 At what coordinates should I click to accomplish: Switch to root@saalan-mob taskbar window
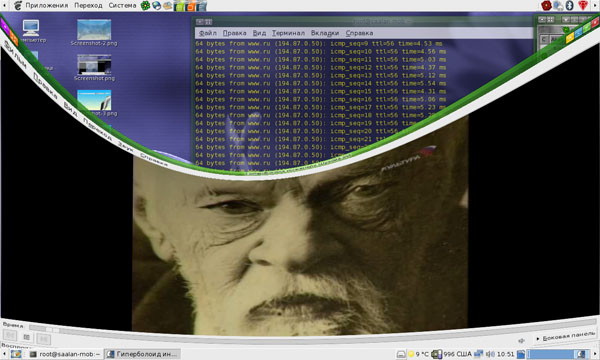65,354
